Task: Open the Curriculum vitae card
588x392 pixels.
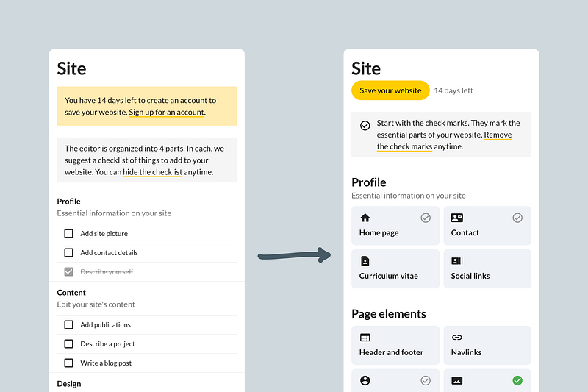Action: point(395,268)
